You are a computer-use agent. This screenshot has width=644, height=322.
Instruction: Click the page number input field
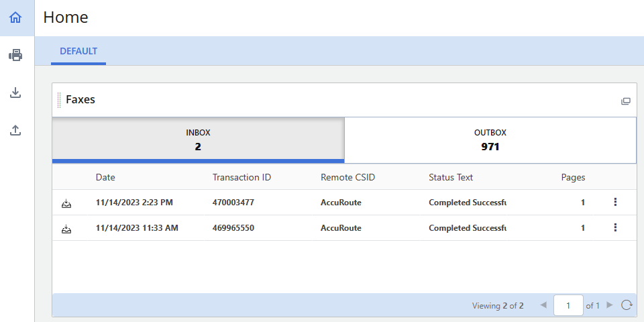[x=568, y=305]
